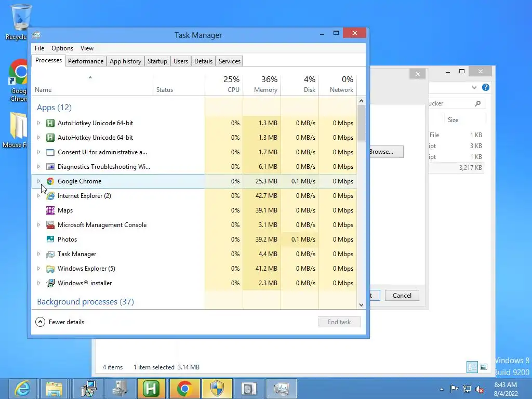Click the Consent UI process icon
This screenshot has height=399, width=532.
pos(50,152)
